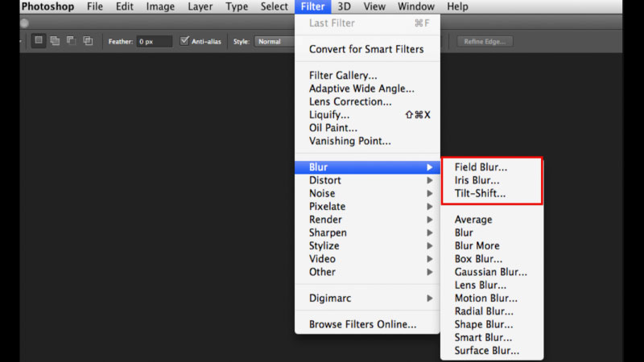Open the Edit menu
The image size is (644, 362).
pos(125,6)
